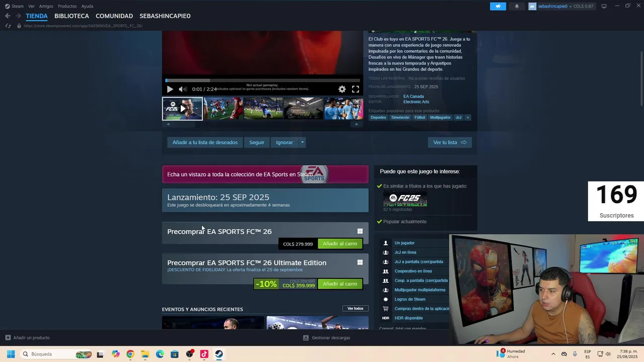Open the BIBLIOTECA tab
The image size is (644, 362).
click(71, 16)
